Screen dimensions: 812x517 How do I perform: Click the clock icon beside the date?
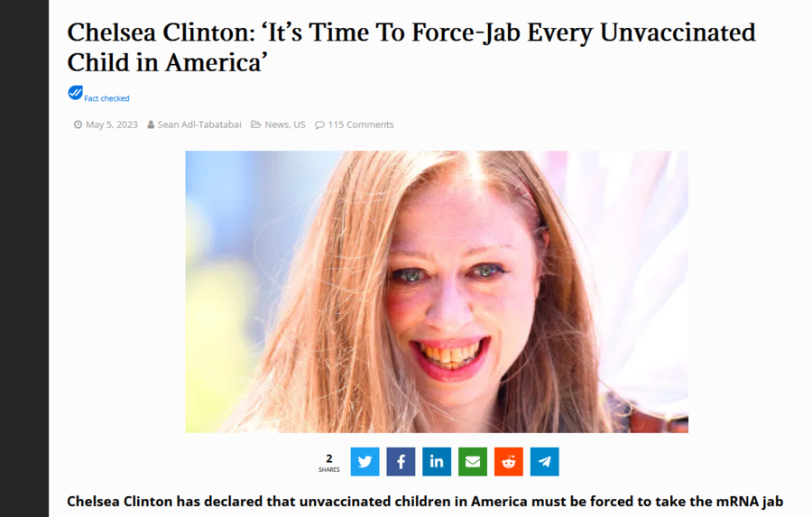[78, 125]
